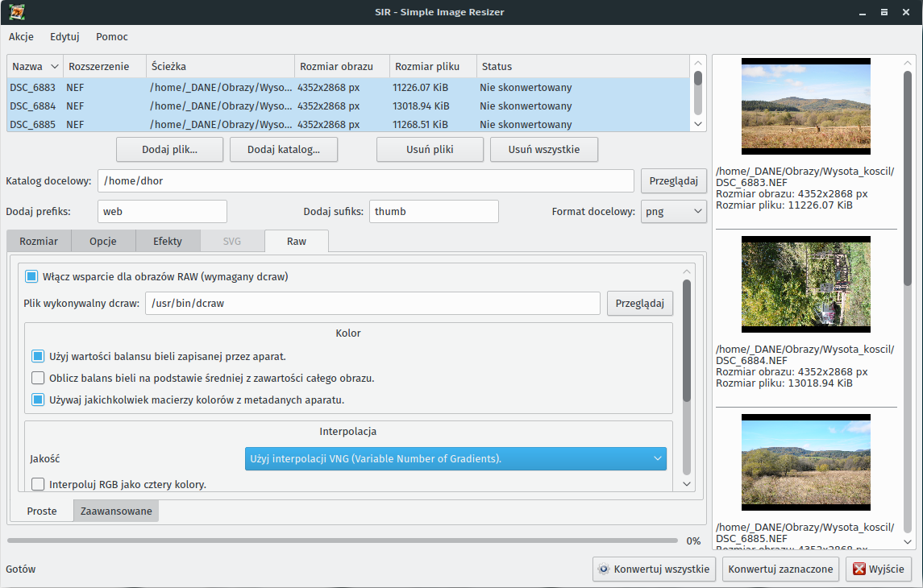Select DSC_6884 preview thumbnail
923x588 pixels.
click(x=806, y=284)
